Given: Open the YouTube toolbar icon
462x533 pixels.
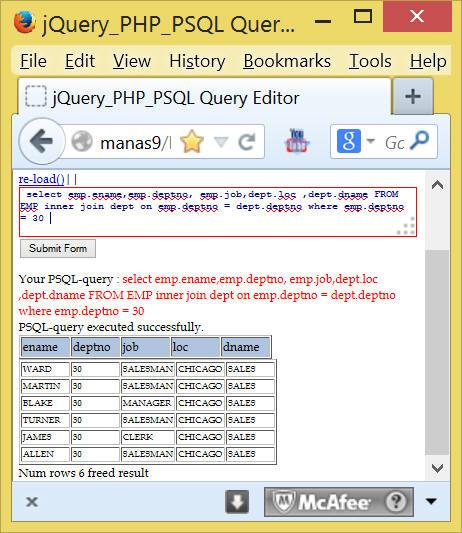Looking at the screenshot, I should click(x=297, y=141).
